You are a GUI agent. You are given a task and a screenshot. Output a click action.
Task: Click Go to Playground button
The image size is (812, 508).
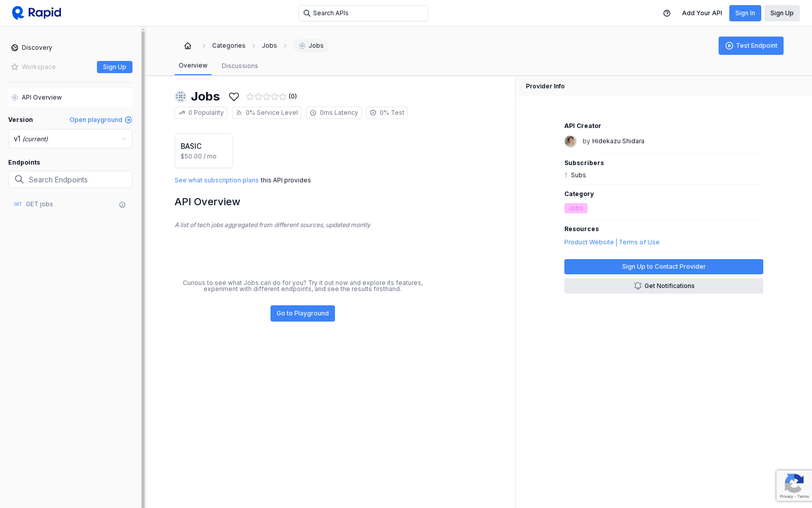point(302,313)
